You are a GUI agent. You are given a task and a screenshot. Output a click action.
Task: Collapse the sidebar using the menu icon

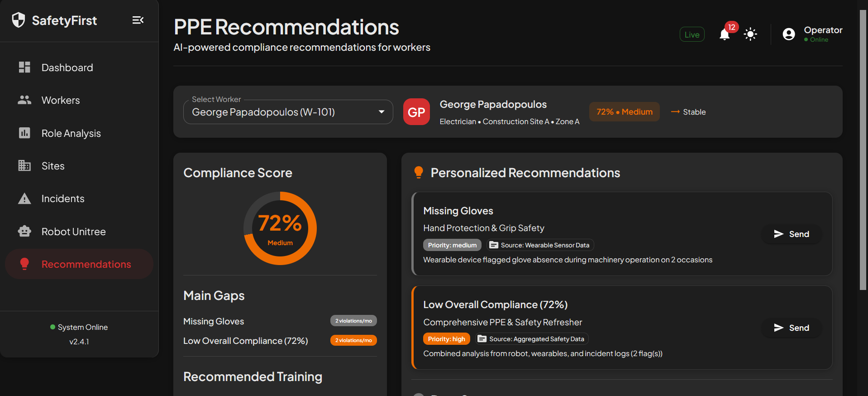[x=138, y=20]
